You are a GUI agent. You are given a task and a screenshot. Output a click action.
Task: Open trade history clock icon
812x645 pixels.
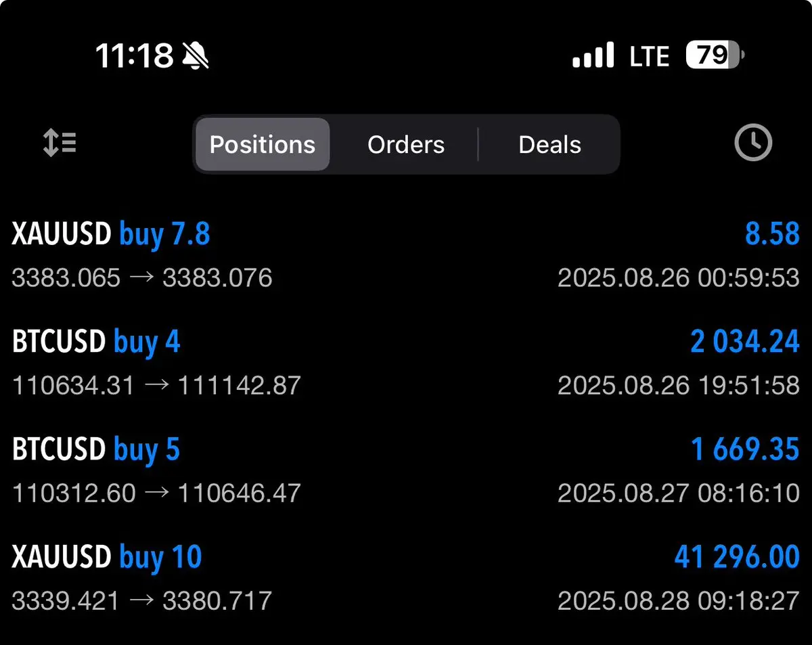tap(753, 143)
